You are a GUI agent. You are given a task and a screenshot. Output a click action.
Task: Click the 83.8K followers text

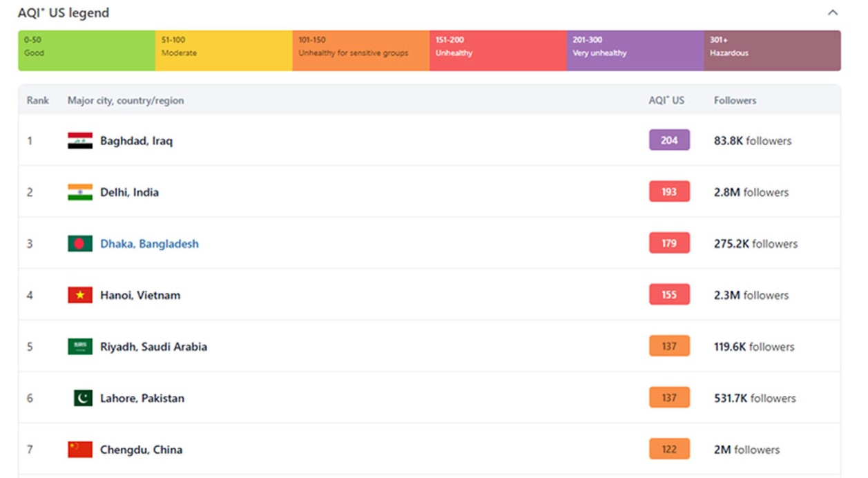tap(753, 141)
